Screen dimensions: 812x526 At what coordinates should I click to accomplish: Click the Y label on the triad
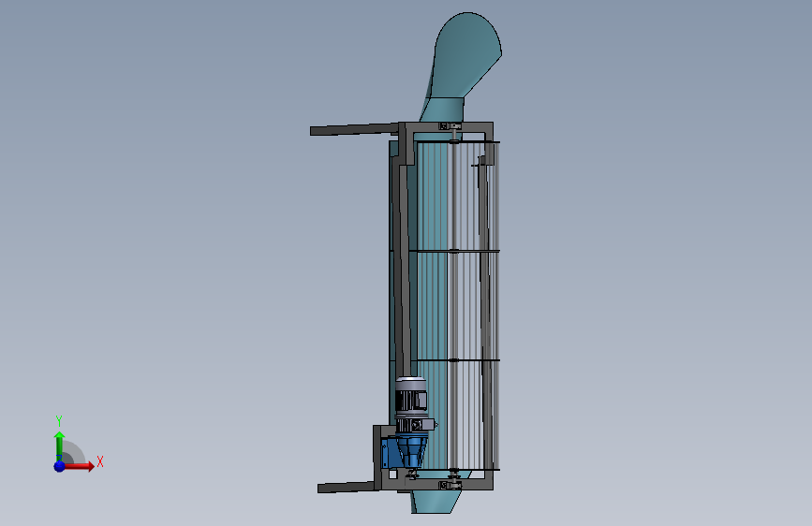coord(59,421)
